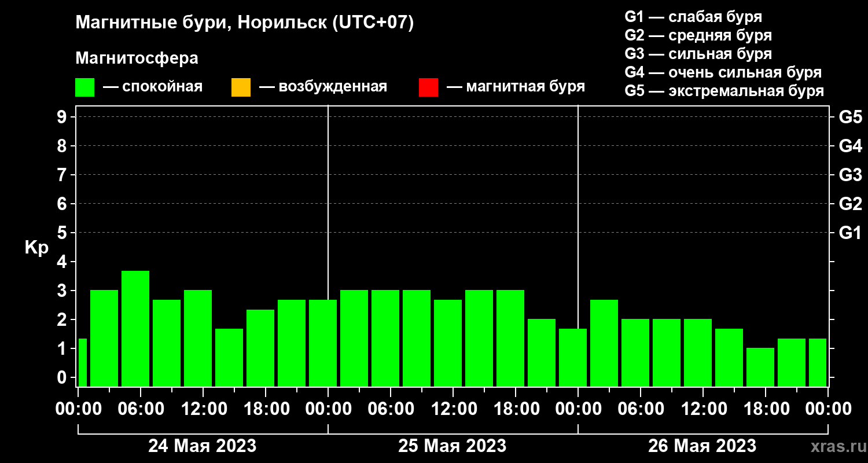Click the 'Магнитосфера' legend heading

click(137, 58)
